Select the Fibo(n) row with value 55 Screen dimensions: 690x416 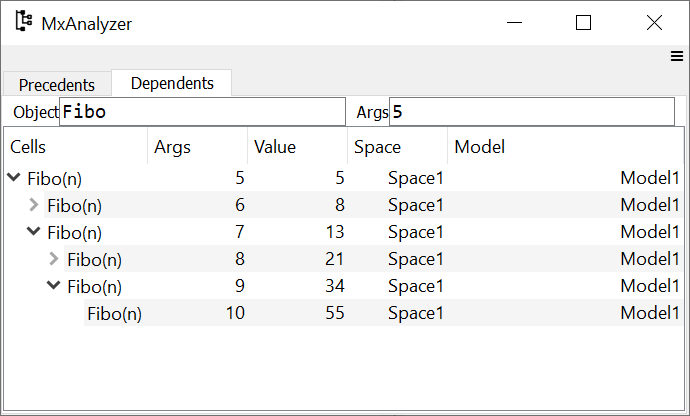click(114, 313)
